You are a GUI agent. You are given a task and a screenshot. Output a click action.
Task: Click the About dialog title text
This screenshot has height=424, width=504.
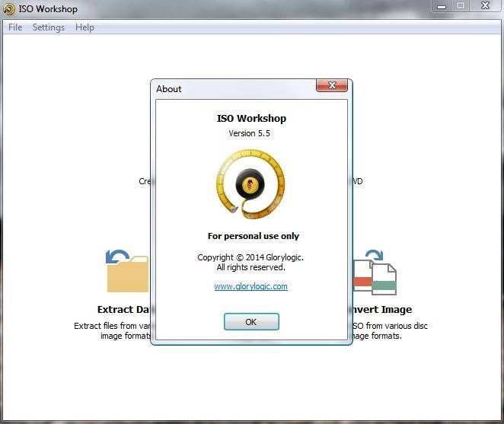169,89
